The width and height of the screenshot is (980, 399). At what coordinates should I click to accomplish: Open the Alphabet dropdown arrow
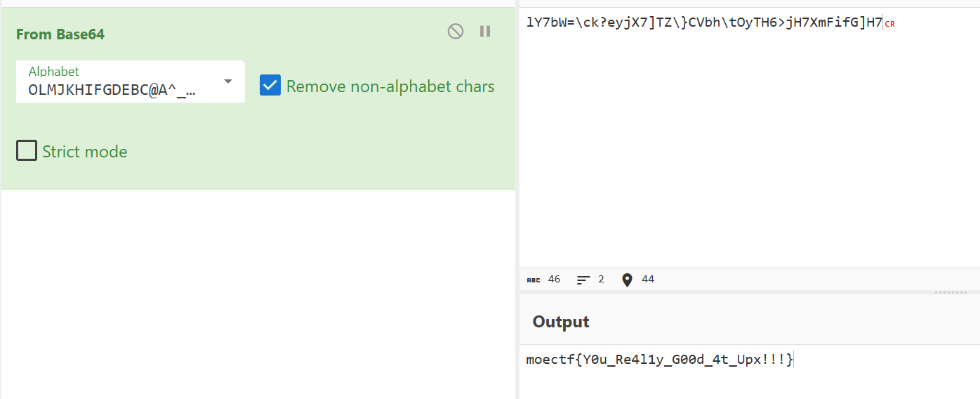click(x=228, y=81)
